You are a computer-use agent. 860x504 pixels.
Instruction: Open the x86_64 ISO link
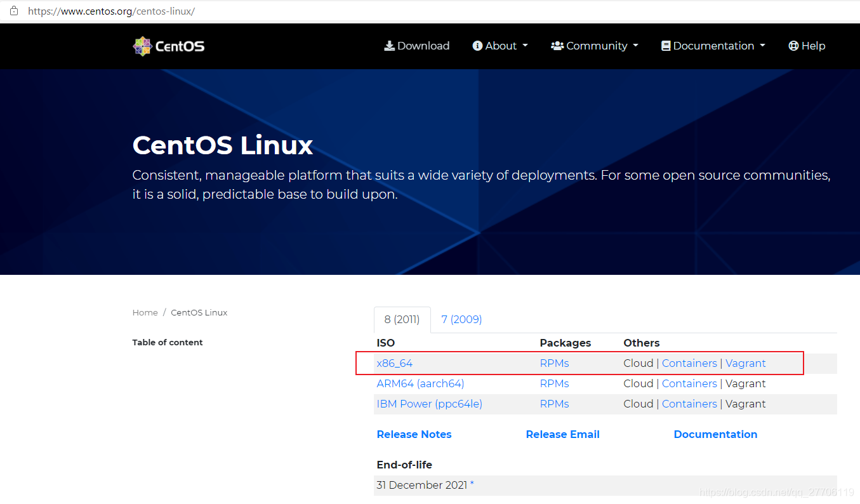pyautogui.click(x=395, y=363)
